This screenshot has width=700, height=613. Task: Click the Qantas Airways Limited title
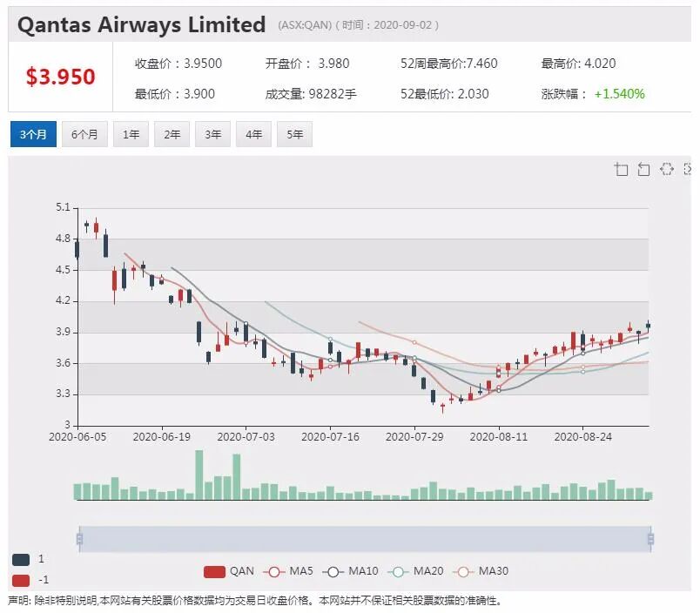click(142, 24)
